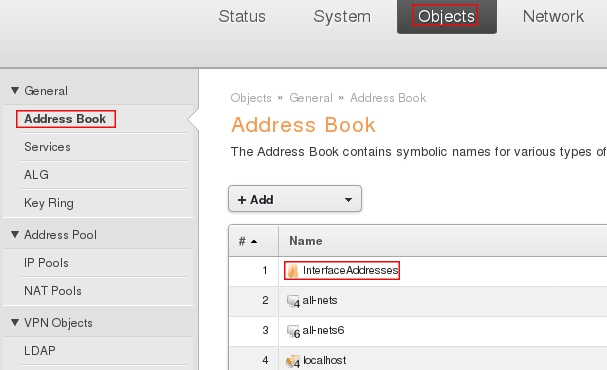Click the General breadcrumb link
This screenshot has height=370, width=607.
(311, 98)
